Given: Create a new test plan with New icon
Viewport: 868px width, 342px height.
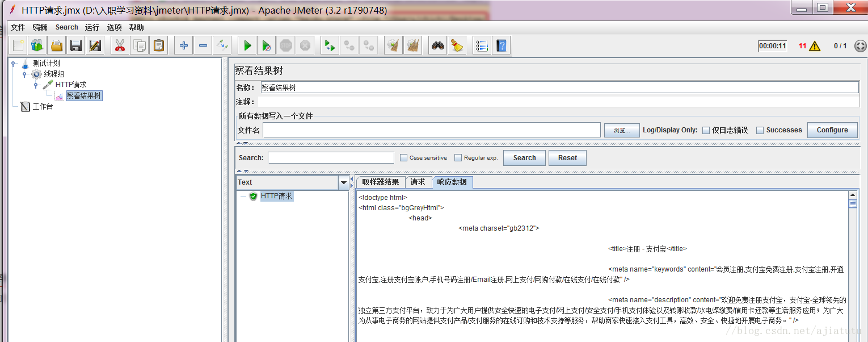Looking at the screenshot, I should pyautogui.click(x=19, y=45).
